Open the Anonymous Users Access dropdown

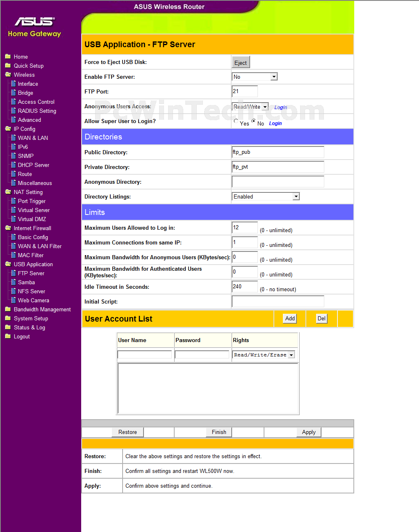click(250, 107)
